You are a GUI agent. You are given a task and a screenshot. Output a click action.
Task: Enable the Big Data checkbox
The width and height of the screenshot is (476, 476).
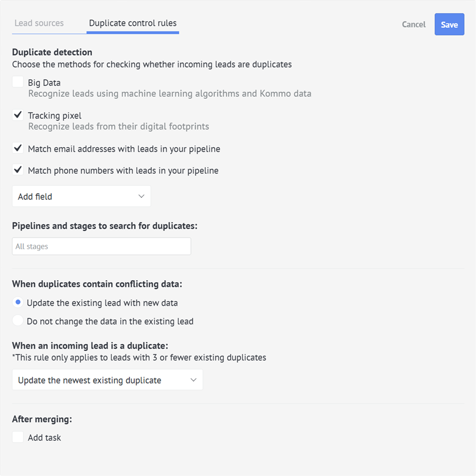click(18, 82)
